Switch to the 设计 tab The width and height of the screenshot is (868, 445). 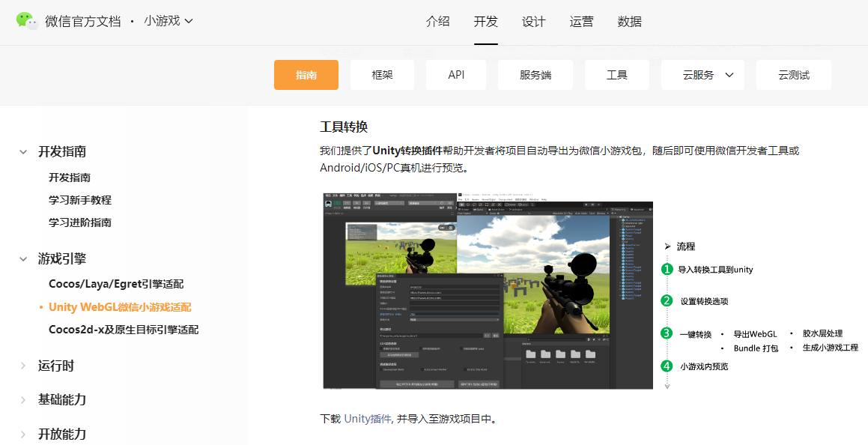tap(534, 22)
